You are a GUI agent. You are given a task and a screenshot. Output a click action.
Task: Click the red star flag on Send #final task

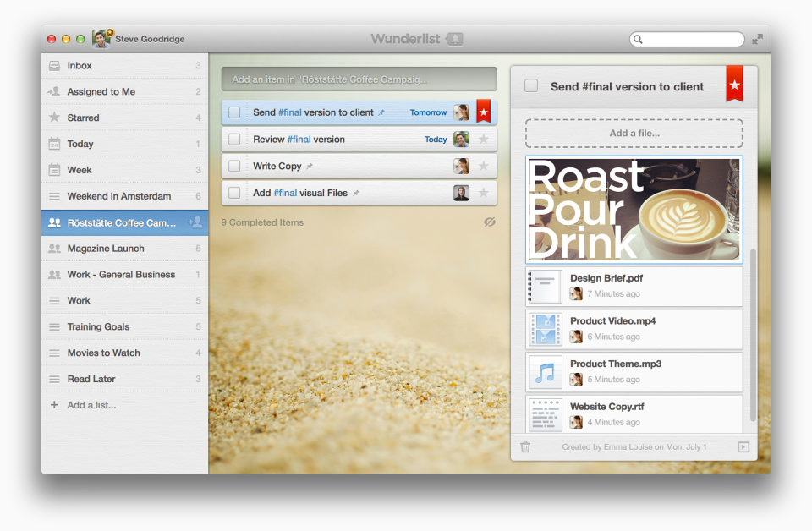[482, 111]
